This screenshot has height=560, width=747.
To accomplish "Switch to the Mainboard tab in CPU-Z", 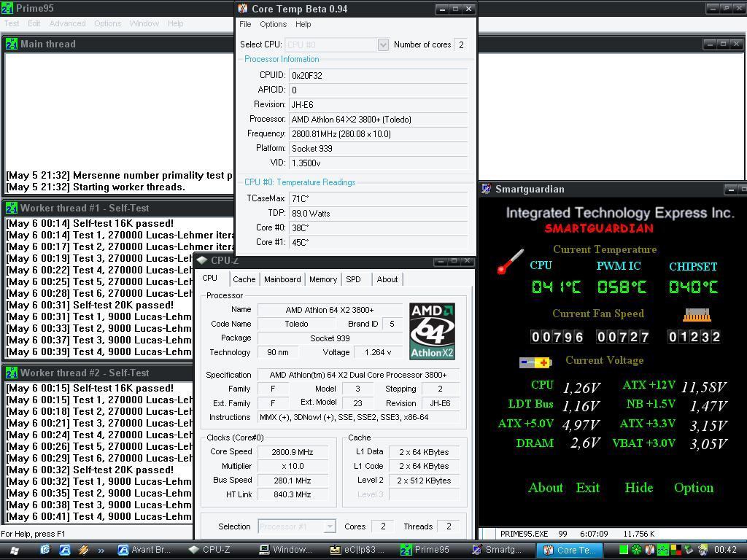I will point(282,279).
